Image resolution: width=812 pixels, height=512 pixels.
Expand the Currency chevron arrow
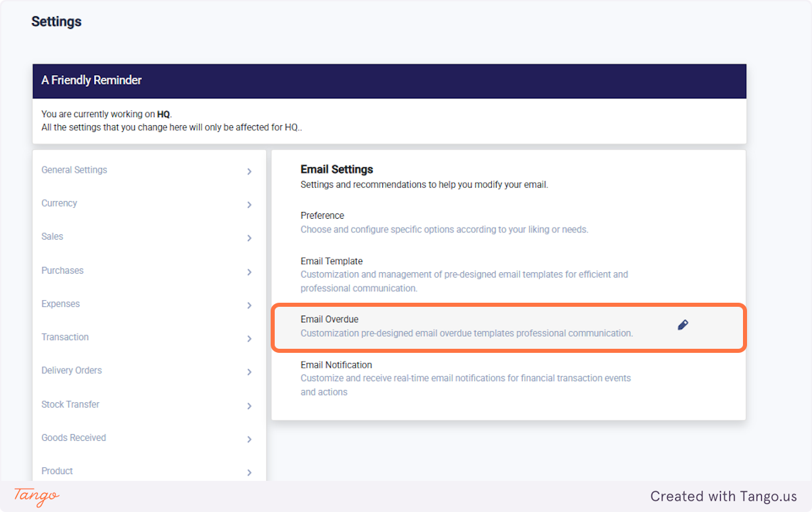[249, 205]
